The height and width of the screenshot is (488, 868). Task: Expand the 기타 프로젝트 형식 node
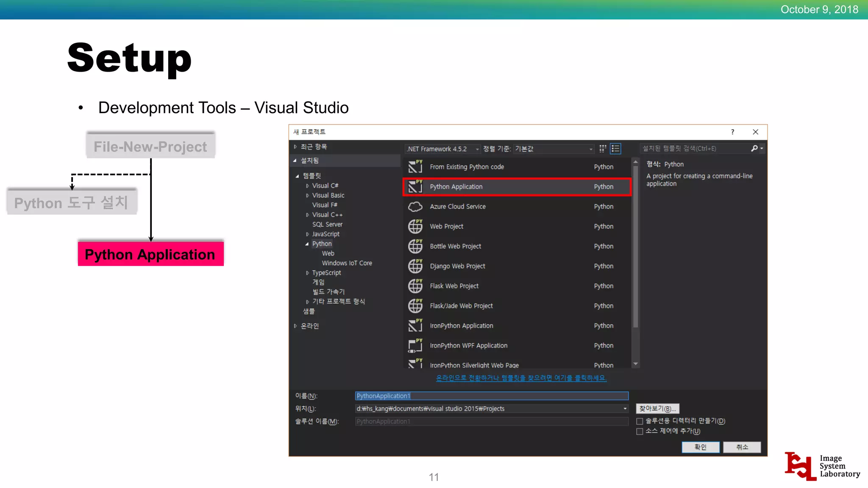click(x=307, y=302)
